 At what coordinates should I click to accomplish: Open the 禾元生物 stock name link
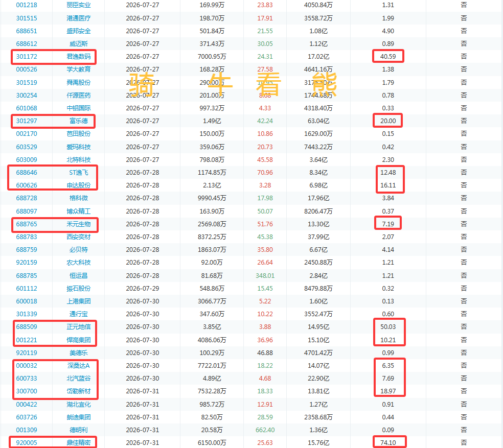click(x=79, y=224)
